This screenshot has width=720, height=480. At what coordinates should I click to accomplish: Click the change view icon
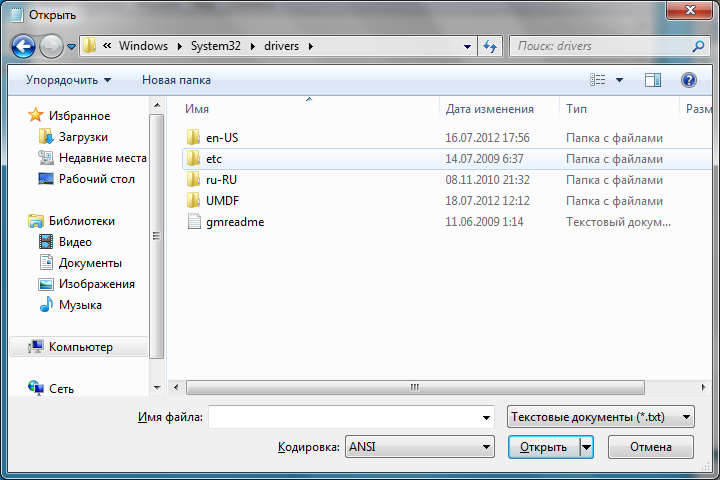[x=598, y=80]
